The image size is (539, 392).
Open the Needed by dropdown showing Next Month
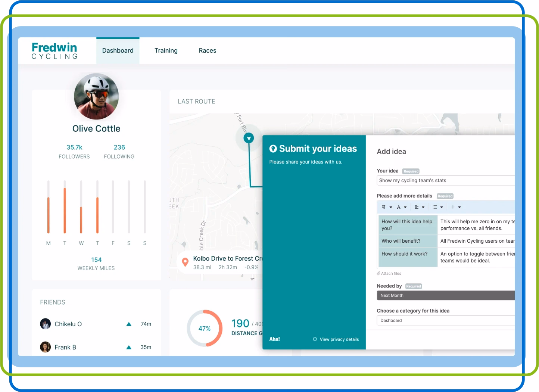(446, 295)
